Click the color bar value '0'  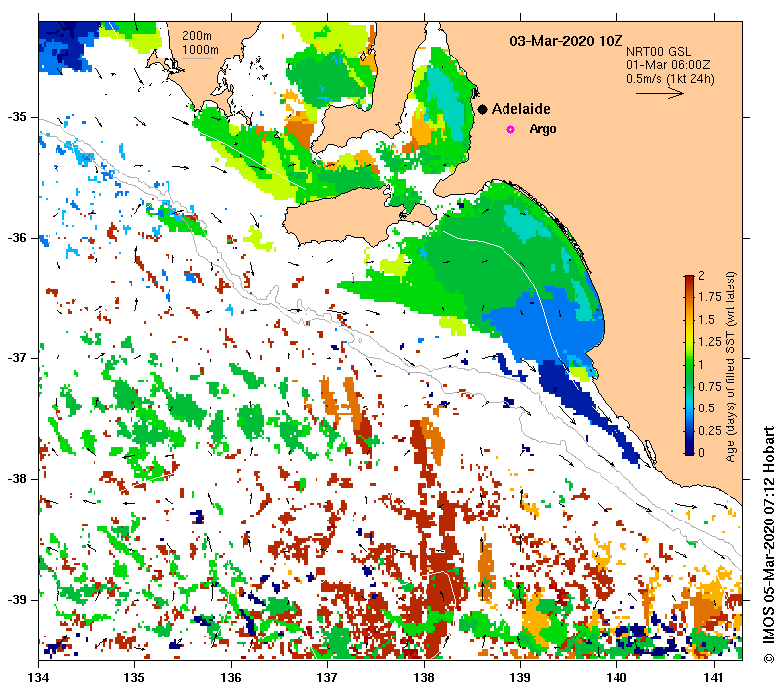701,453
